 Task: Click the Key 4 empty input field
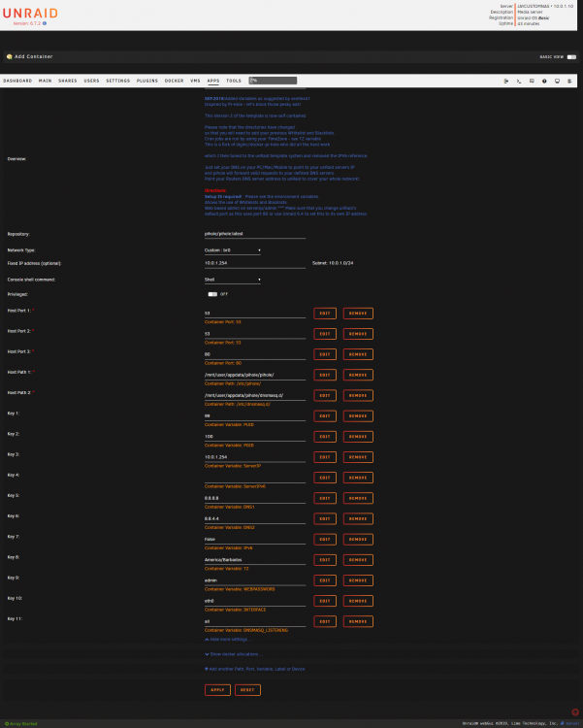pos(255,478)
